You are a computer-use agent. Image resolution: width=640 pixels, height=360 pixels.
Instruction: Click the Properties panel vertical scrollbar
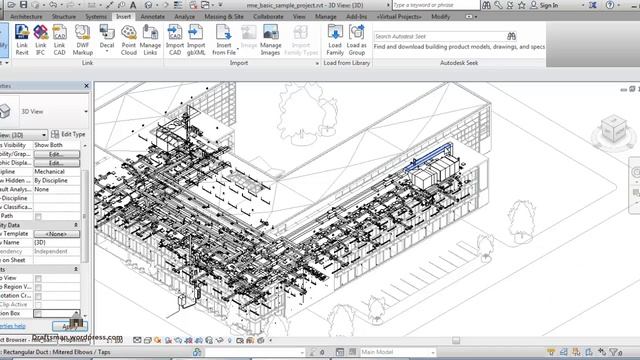tap(85, 216)
